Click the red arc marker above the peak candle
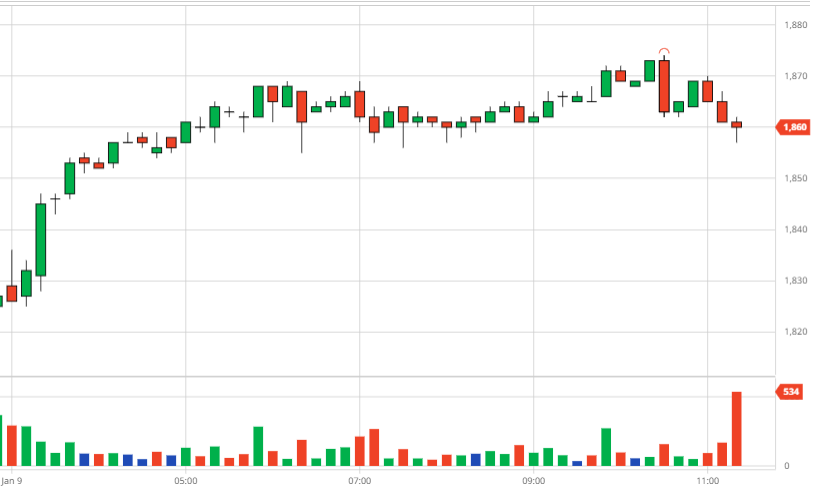This screenshot has width=831, height=495. [664, 51]
